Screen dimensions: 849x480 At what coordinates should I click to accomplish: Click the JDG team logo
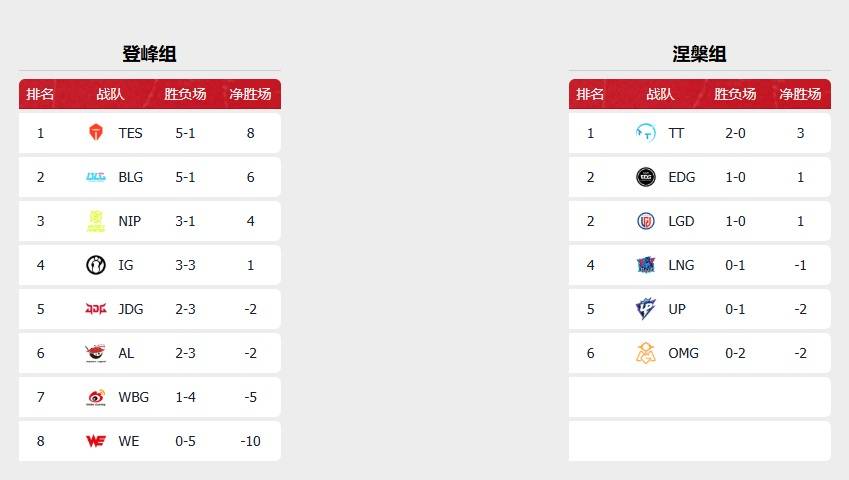96,309
